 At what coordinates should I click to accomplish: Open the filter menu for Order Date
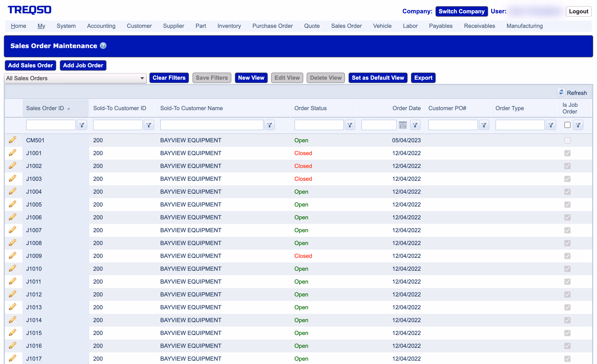point(415,125)
